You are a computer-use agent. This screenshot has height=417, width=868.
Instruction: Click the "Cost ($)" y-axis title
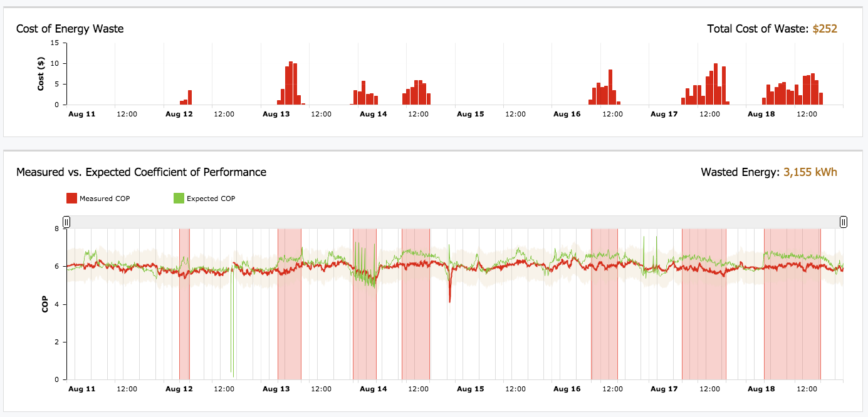point(41,74)
